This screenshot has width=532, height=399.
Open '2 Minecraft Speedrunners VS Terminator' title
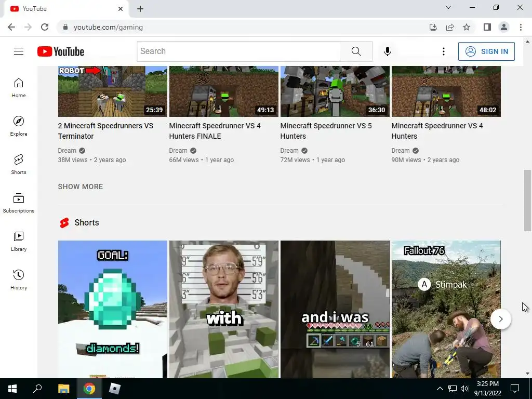105,131
